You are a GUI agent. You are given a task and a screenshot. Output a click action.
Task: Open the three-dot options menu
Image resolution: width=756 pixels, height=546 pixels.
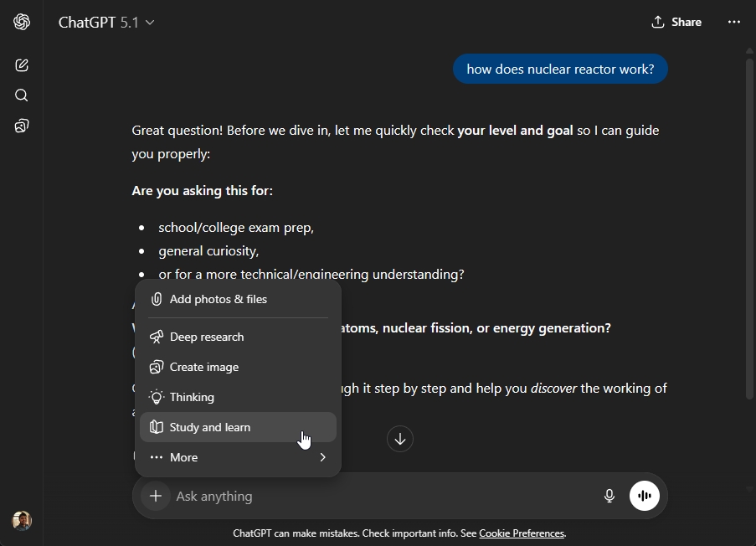click(x=734, y=23)
